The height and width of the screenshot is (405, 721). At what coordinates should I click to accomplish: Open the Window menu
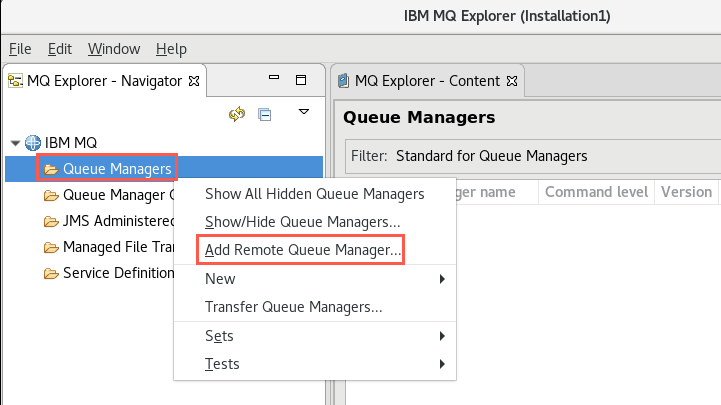pyautogui.click(x=114, y=49)
